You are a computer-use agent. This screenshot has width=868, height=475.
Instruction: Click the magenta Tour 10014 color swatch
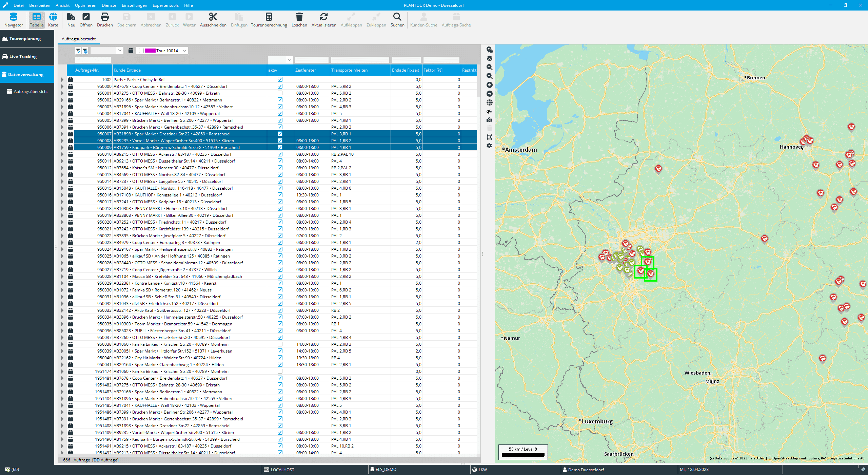(150, 51)
